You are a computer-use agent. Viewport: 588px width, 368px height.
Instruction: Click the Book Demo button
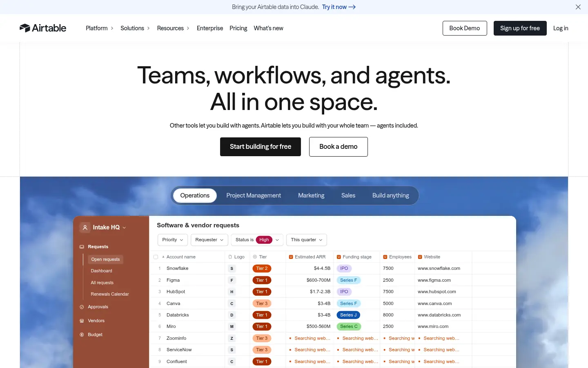(465, 28)
